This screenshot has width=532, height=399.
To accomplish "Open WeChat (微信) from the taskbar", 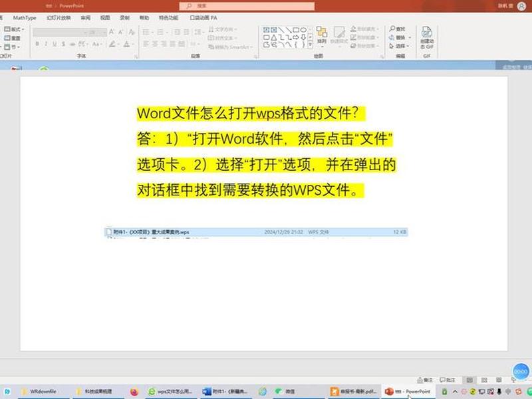I will coord(286,392).
